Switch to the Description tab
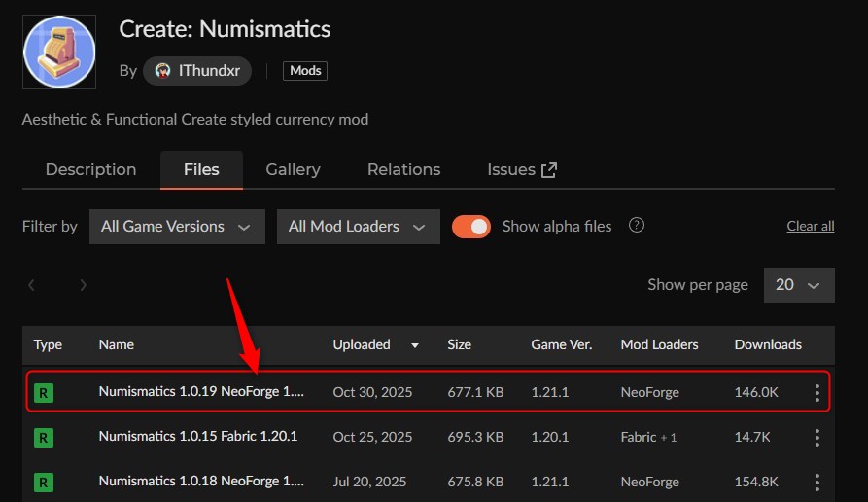 tap(90, 169)
